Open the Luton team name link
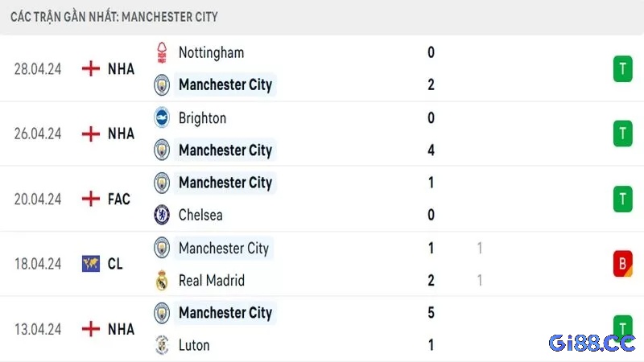The image size is (644, 362). tap(194, 345)
